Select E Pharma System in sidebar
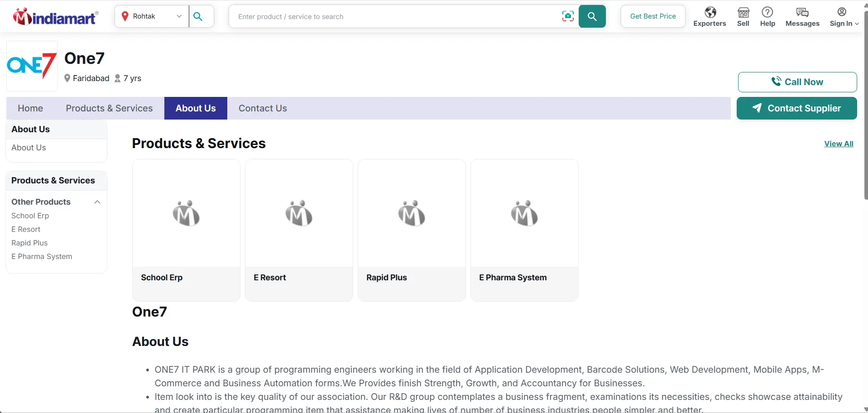Viewport: 868px width, 413px height. pos(42,256)
